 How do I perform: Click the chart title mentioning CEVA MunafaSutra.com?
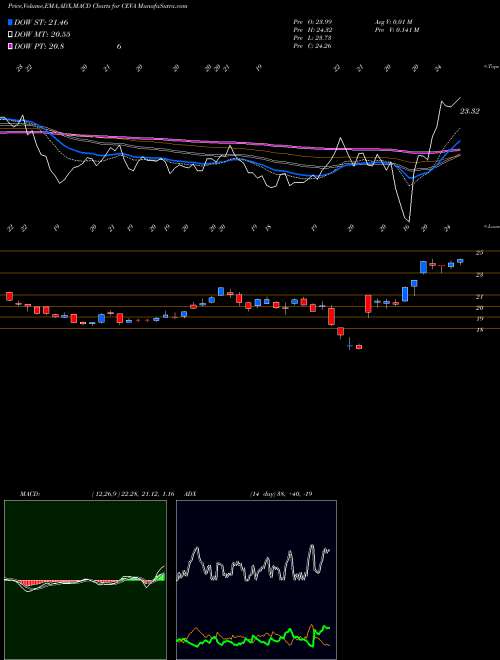click(98, 6)
